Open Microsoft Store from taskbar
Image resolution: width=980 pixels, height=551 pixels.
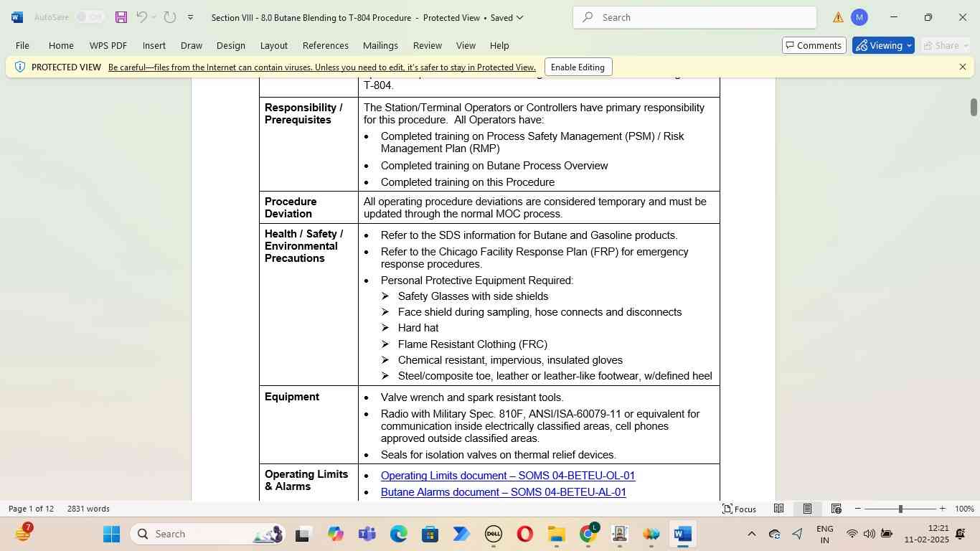430,534
